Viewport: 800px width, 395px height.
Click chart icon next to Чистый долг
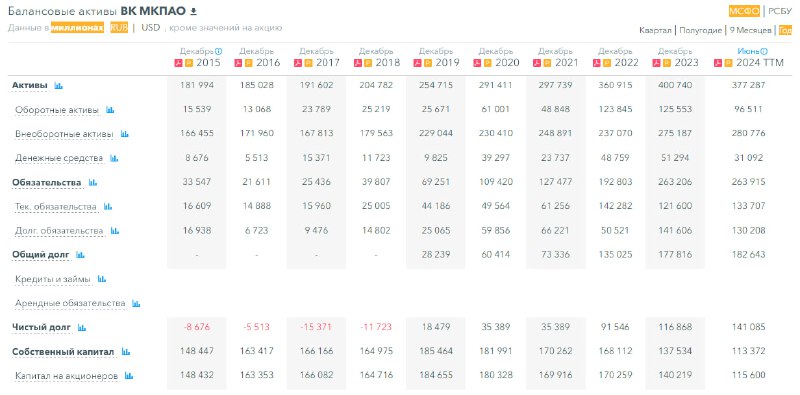tap(82, 328)
